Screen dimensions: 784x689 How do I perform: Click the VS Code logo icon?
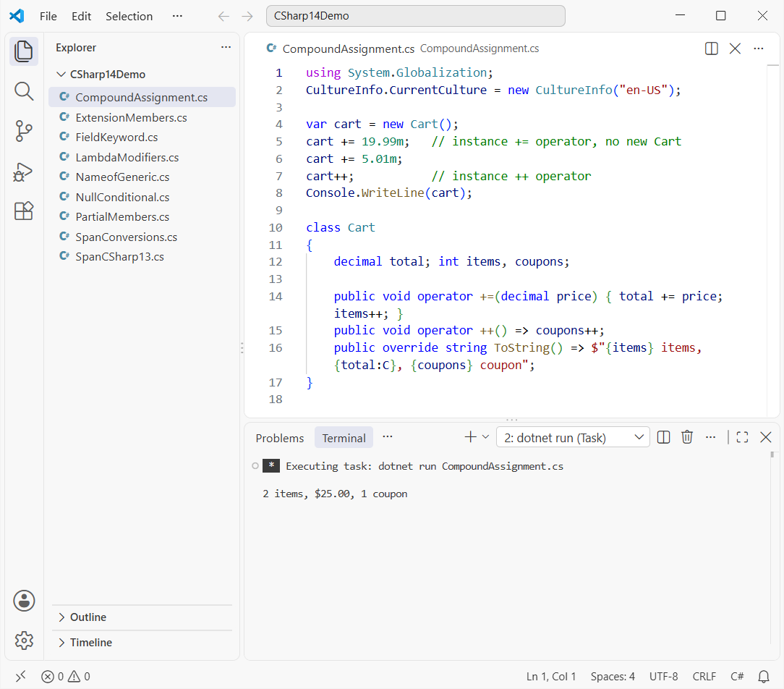(17, 16)
